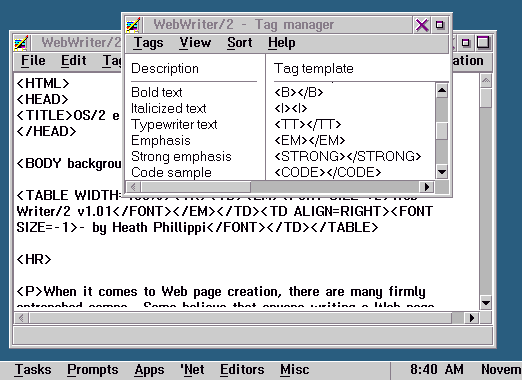Click editor window scroll down arrow
Image resolution: width=522 pixels, height=380 pixels.
click(x=486, y=303)
